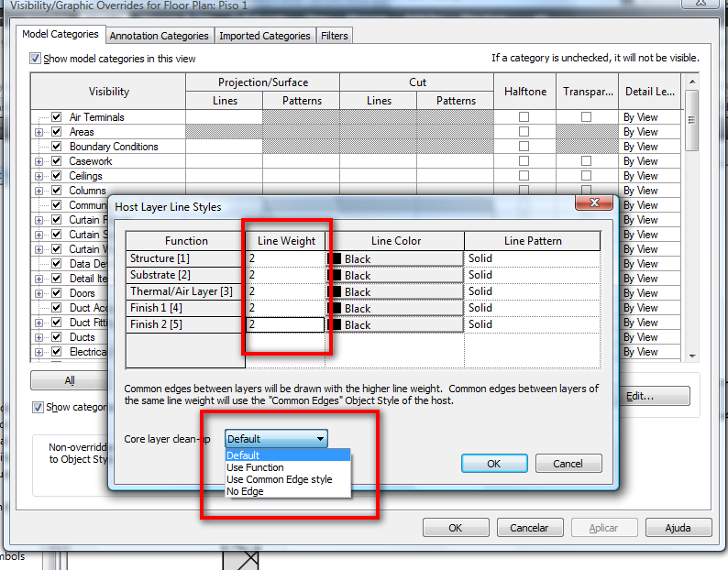Expand the Duct Fittings category tree
The height and width of the screenshot is (570, 728).
click(x=39, y=323)
